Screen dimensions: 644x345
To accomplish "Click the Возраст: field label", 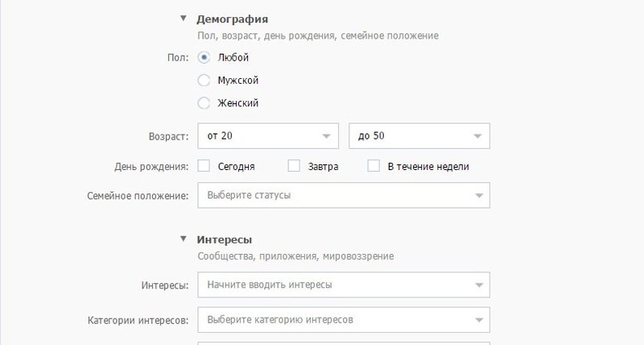I will point(168,136).
